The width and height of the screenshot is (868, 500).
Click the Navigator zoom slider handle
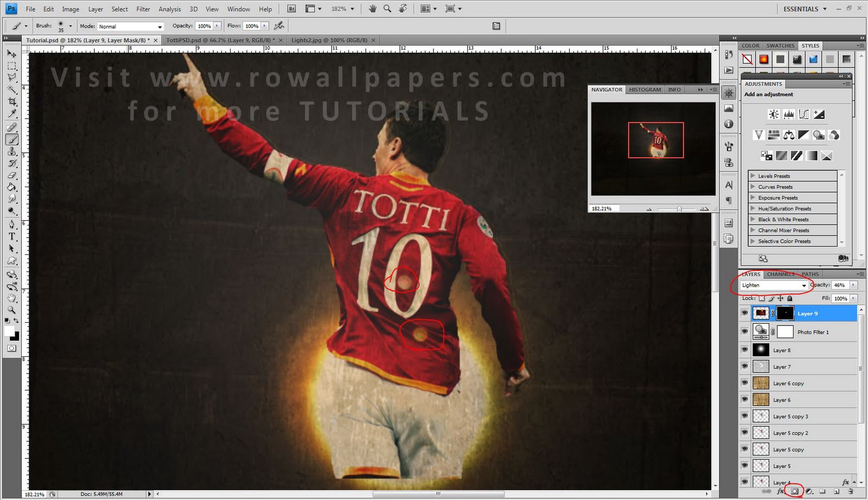[x=679, y=209]
